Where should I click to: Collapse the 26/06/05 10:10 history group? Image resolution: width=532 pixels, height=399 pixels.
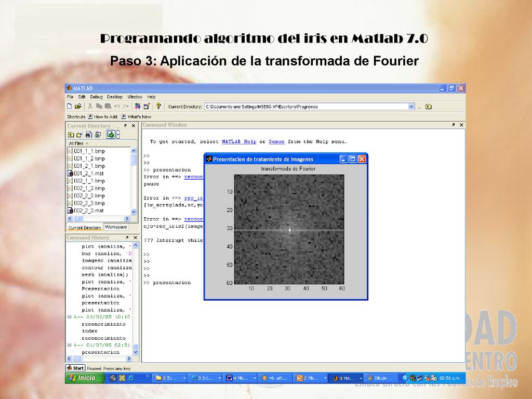69,317
